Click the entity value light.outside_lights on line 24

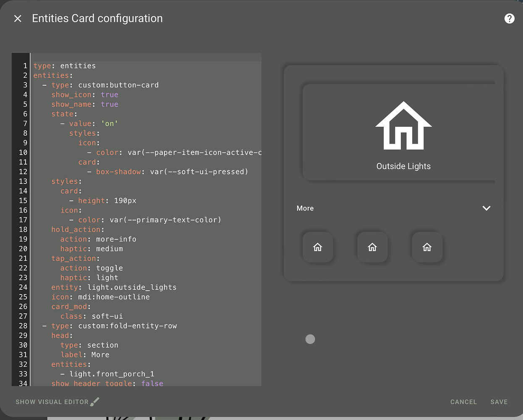[132, 287]
